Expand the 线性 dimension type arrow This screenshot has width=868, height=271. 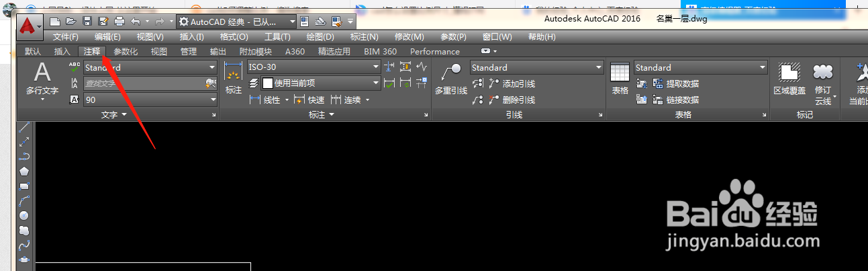click(x=287, y=100)
